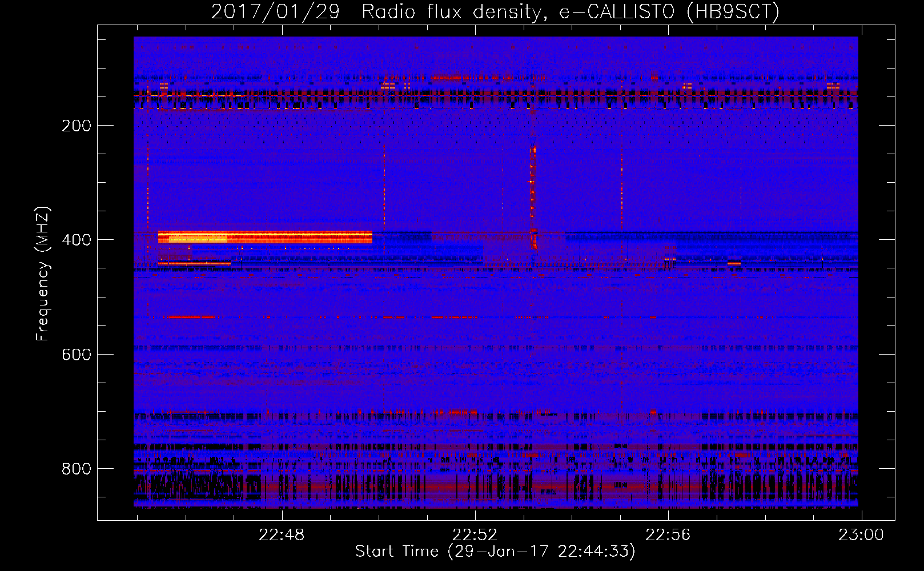Click the 200 frequency tick label
The image size is (924, 571).
point(76,126)
